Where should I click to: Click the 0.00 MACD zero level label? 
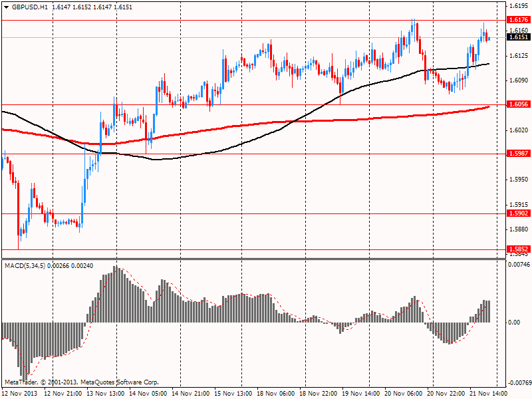coord(514,323)
